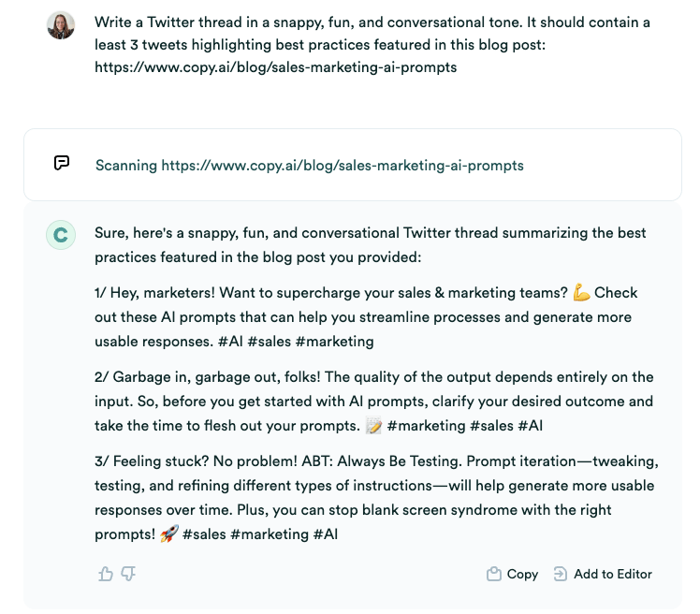Image resolution: width=700 pixels, height=614 pixels.
Task: Open the copy.ai blog URL in user prompt
Action: tap(276, 67)
